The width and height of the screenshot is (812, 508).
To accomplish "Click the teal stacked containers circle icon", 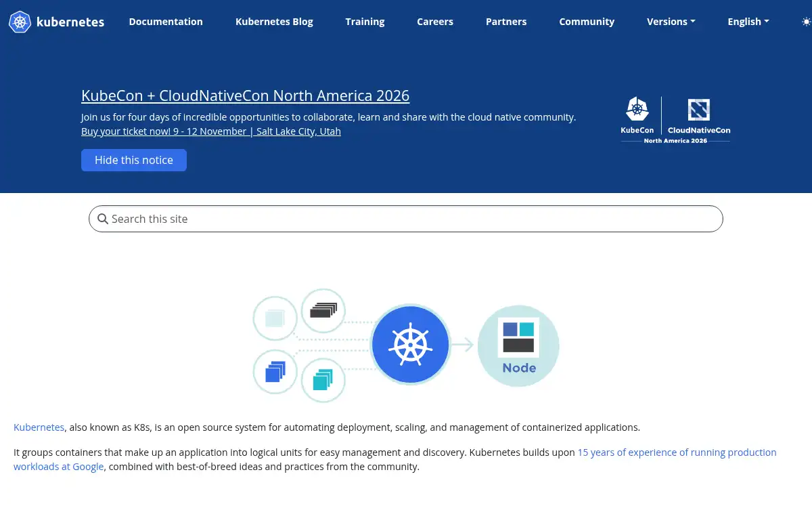I will (323, 381).
